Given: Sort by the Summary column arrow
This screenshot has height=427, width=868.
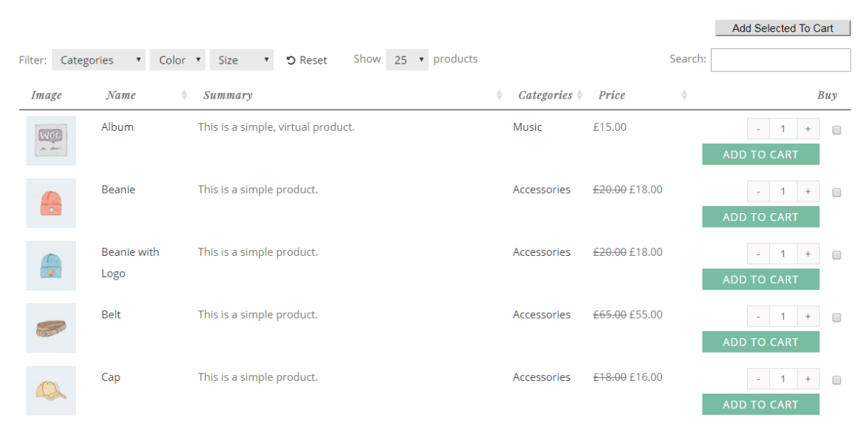Looking at the screenshot, I should click(498, 95).
